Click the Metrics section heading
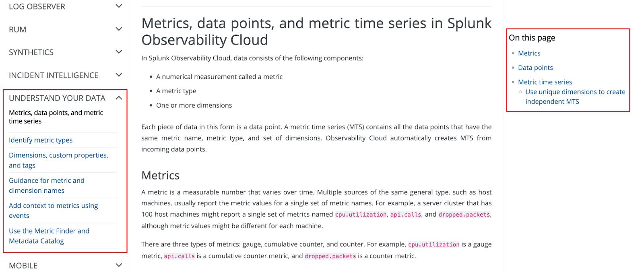 pos(161,175)
